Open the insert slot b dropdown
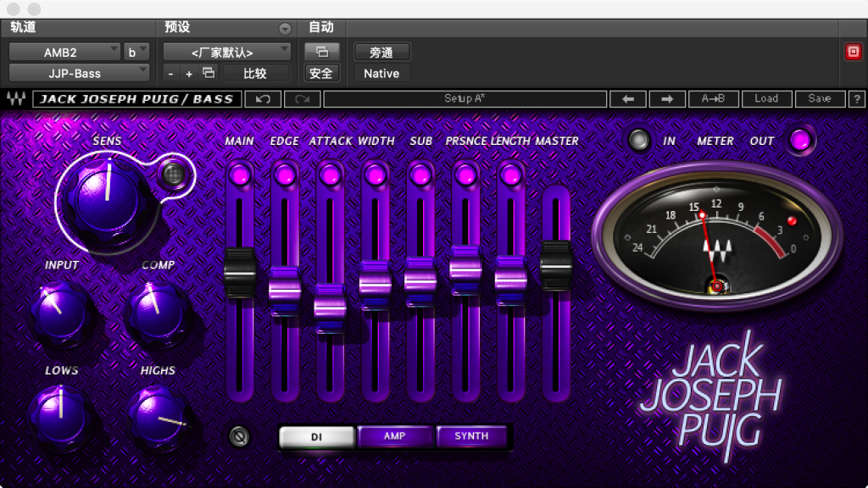Image resolution: width=868 pixels, height=488 pixels. pos(136,52)
